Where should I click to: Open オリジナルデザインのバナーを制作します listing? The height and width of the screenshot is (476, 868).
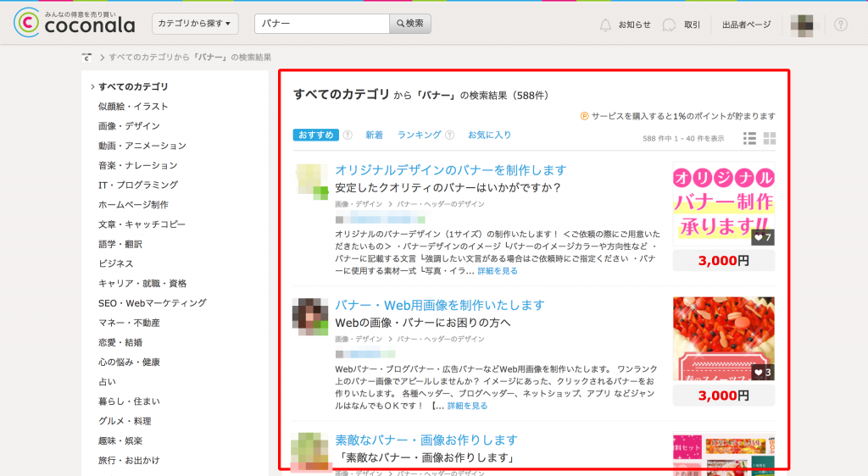(x=451, y=170)
